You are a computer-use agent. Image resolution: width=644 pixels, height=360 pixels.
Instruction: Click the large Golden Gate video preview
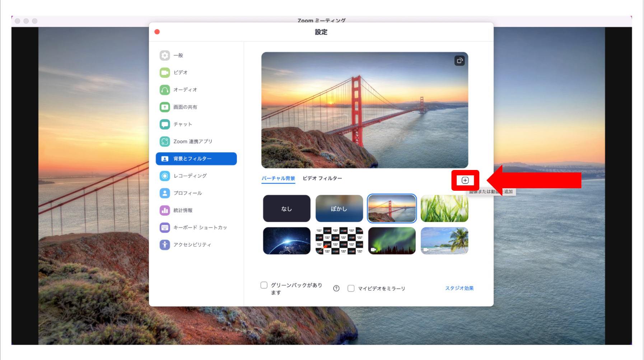click(x=365, y=110)
